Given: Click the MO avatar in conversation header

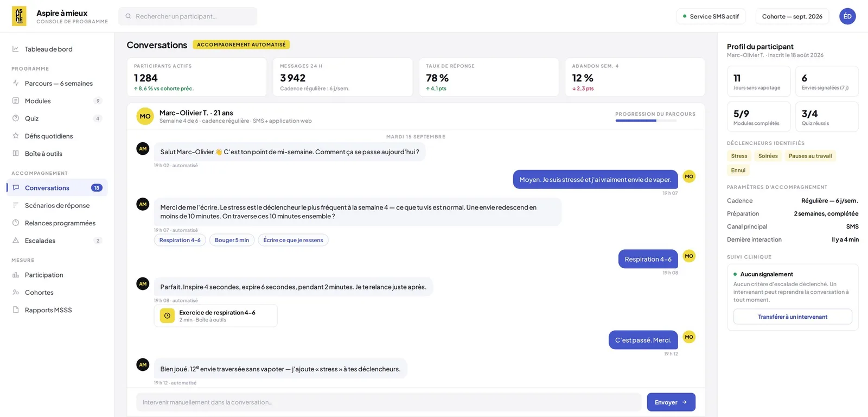Looking at the screenshot, I should pyautogui.click(x=145, y=116).
